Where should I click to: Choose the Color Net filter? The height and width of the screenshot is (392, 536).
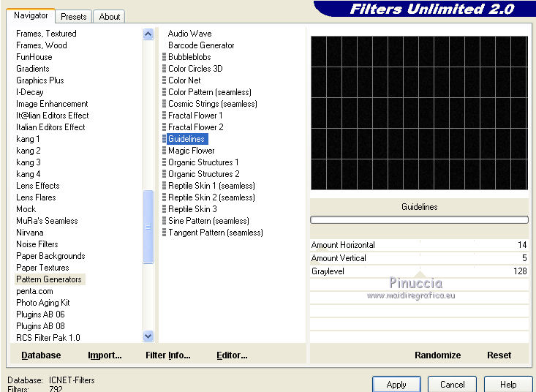184,80
